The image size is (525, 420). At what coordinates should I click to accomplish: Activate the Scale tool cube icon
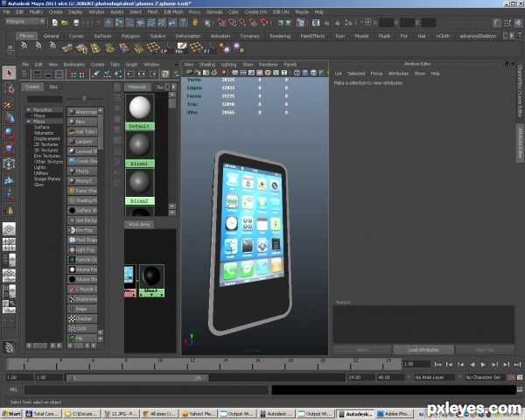(9, 148)
